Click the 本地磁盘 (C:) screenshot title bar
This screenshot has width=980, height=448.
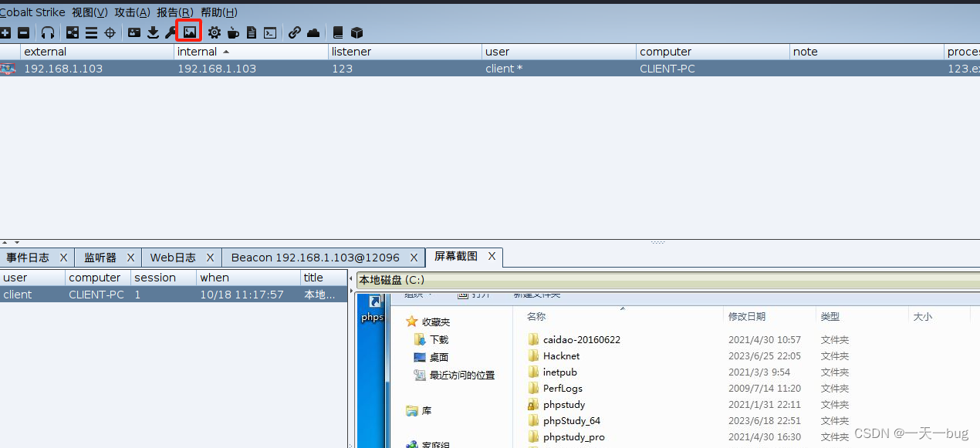point(667,279)
